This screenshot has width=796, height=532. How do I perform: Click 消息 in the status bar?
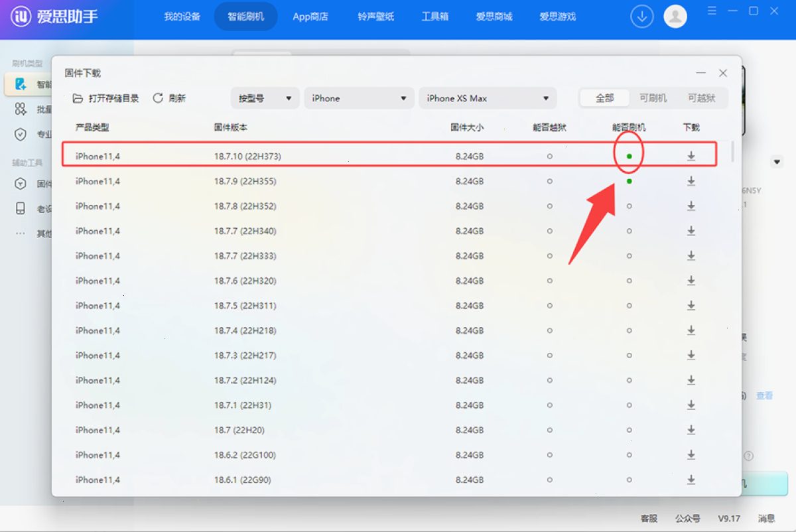766,518
